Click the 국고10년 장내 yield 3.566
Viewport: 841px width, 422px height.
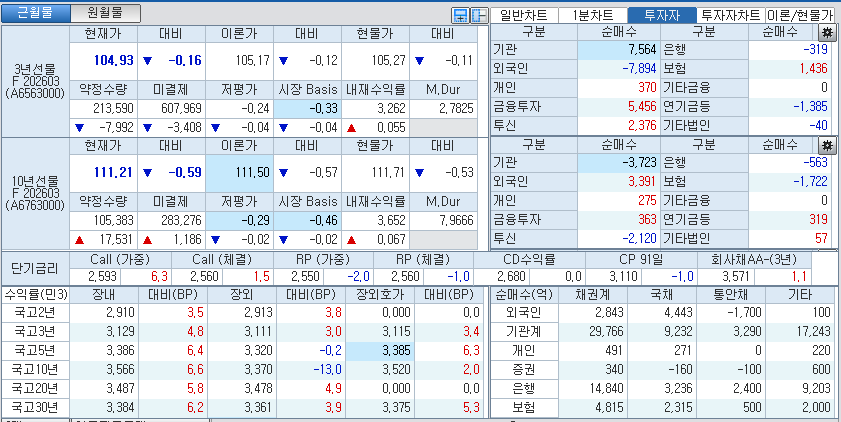click(x=121, y=369)
